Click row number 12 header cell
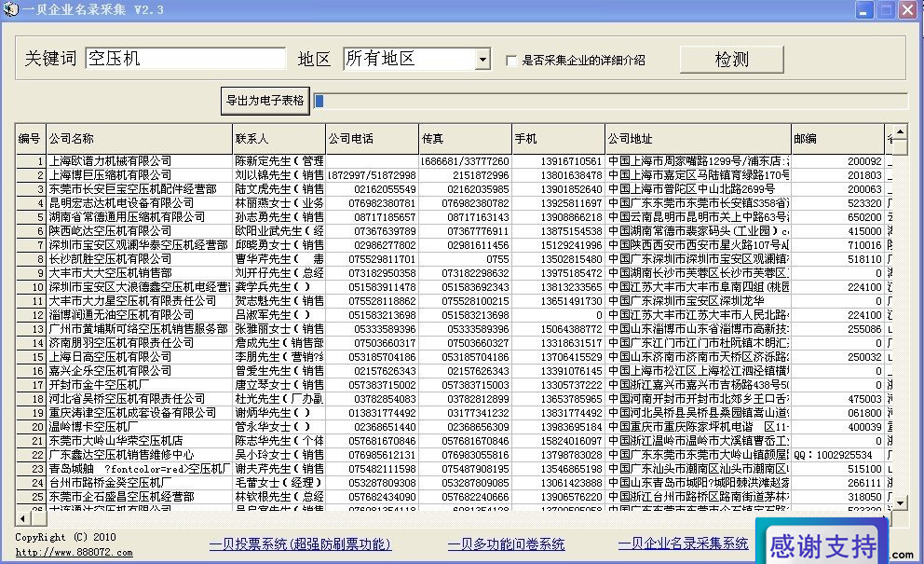This screenshot has width=924, height=564. coord(31,315)
